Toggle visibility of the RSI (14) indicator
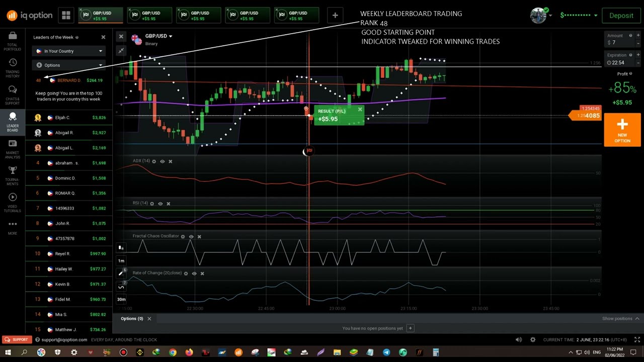Image resolution: width=644 pixels, height=362 pixels. click(160, 204)
